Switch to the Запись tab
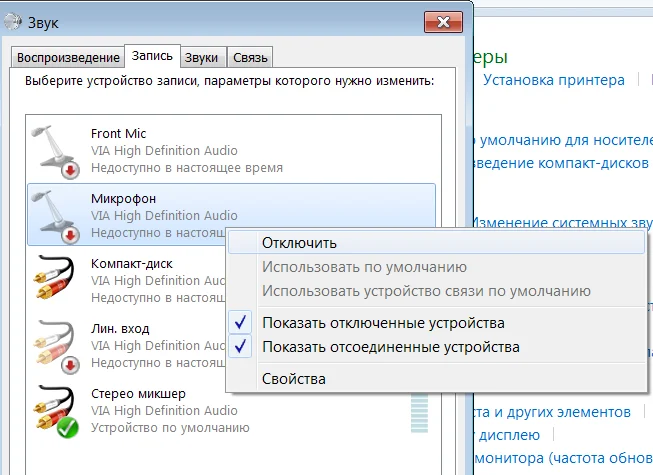The height and width of the screenshot is (475, 653). [152, 56]
